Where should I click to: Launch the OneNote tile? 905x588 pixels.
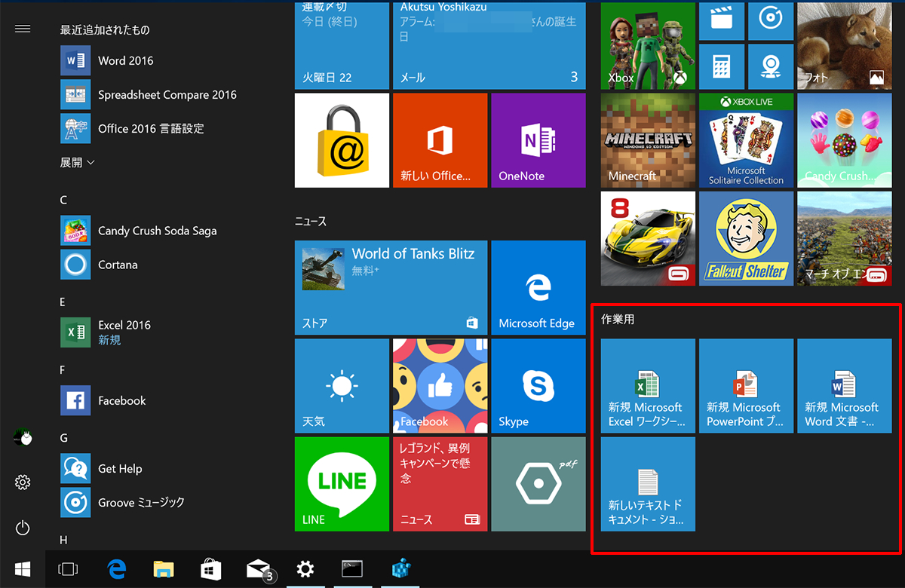tap(538, 140)
